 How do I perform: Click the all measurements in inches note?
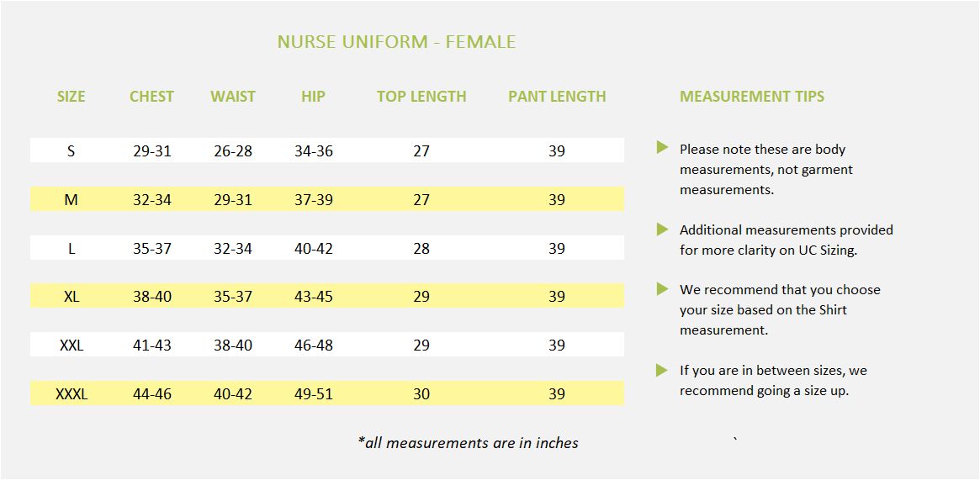(x=469, y=443)
